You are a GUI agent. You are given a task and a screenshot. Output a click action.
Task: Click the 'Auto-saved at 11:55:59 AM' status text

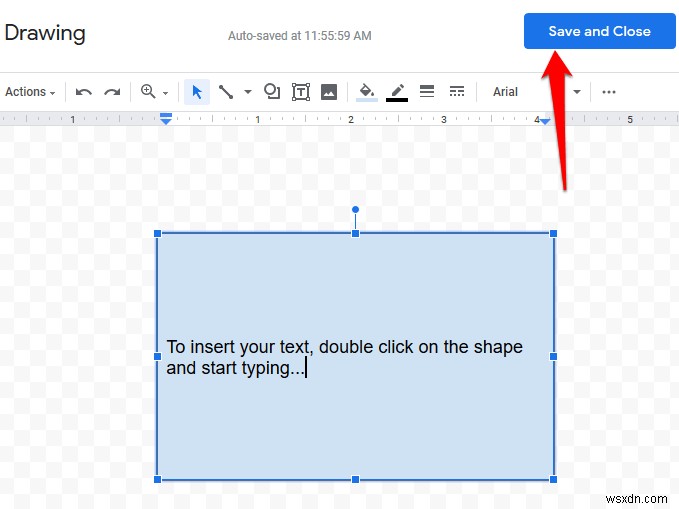300,36
